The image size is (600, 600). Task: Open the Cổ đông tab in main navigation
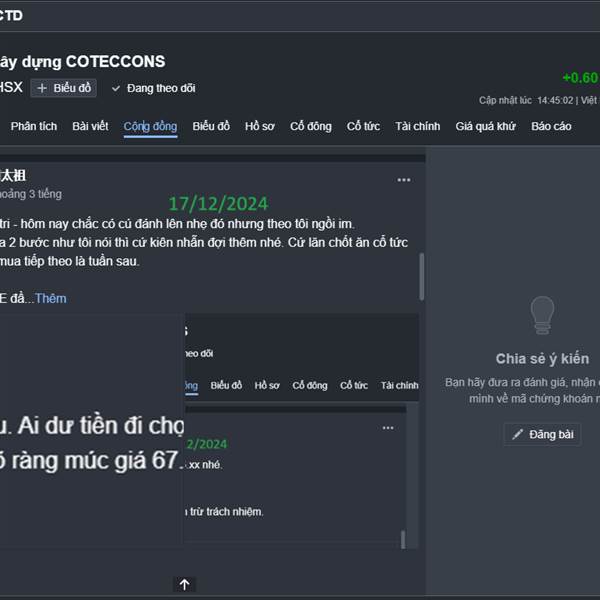click(x=311, y=126)
